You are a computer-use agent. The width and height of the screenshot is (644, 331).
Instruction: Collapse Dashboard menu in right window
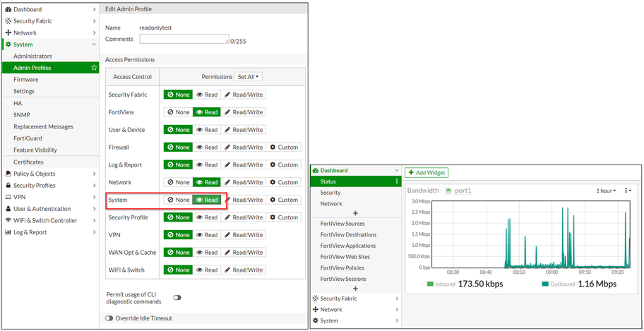click(x=397, y=170)
